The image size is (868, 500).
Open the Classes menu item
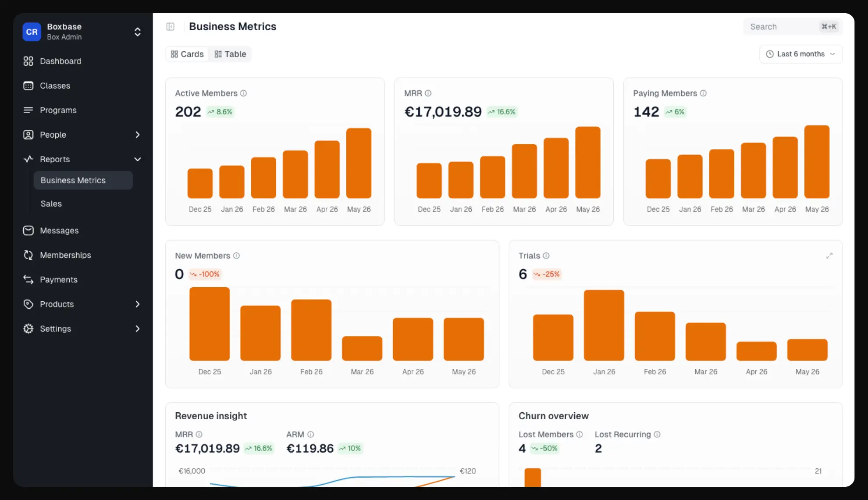(83, 86)
